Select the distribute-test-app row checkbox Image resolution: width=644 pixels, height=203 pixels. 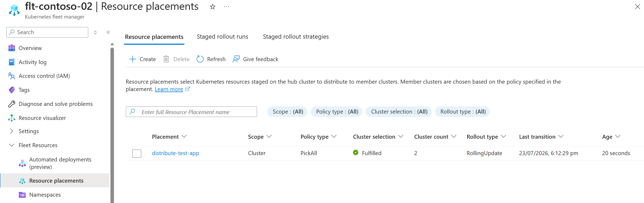(x=137, y=154)
